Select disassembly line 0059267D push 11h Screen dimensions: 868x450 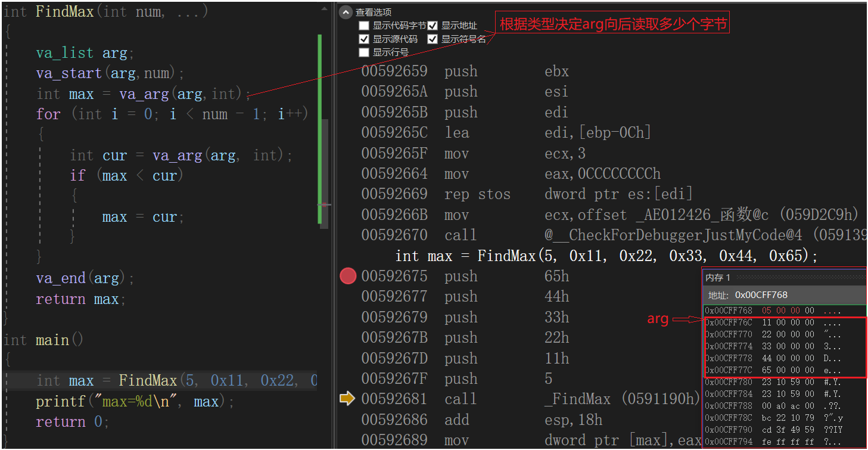tap(465, 358)
